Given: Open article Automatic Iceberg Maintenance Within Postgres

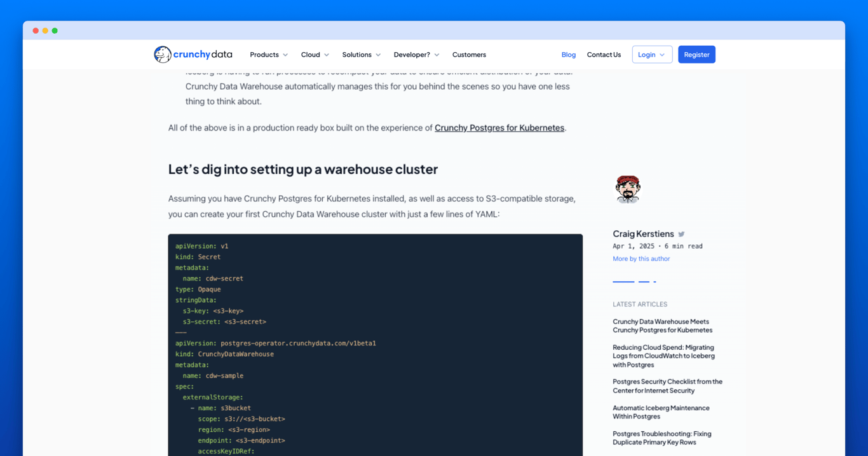Looking at the screenshot, I should pos(661,412).
